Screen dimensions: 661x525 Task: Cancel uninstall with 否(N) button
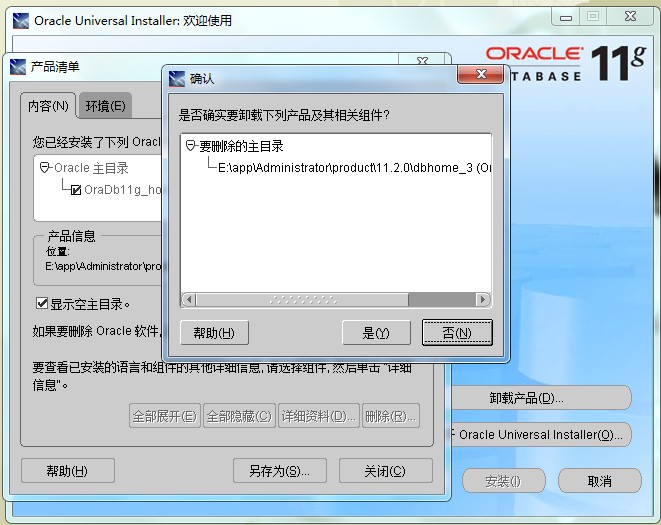click(457, 333)
